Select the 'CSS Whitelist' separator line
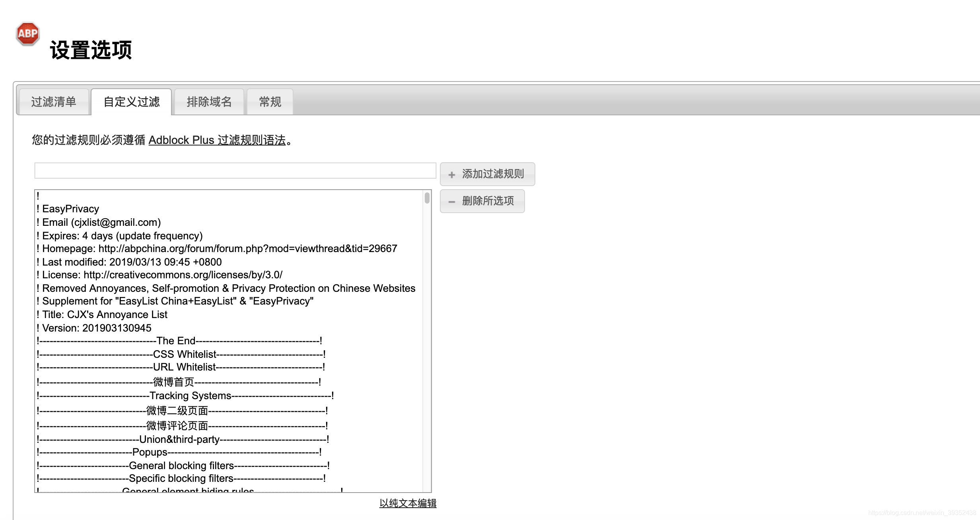Image resolution: width=980 pixels, height=520 pixels. point(229,354)
